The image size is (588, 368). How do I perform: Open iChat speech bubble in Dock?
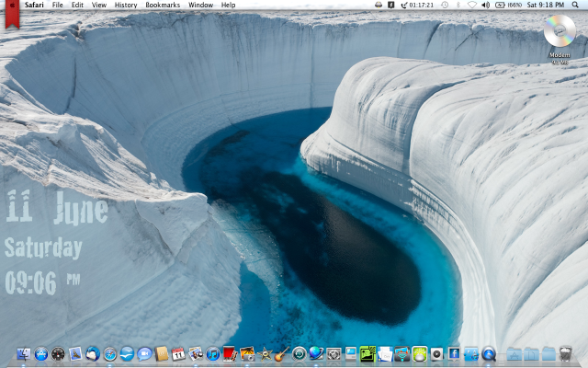tap(144, 354)
